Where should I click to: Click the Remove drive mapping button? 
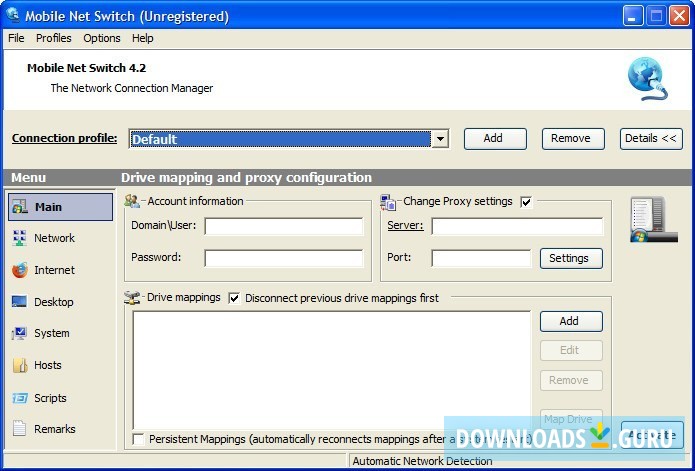click(x=571, y=380)
